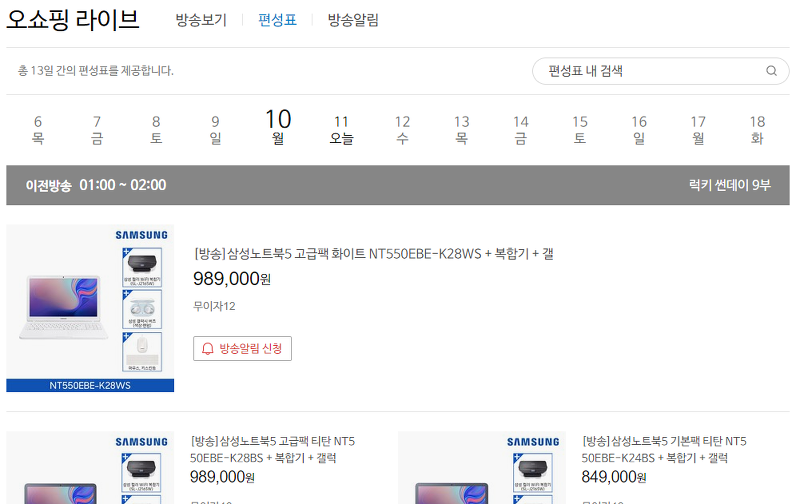Open the NT550EBE-K28WS product thumbnail
Image resolution: width=800 pixels, height=504 pixels.
tap(90, 308)
